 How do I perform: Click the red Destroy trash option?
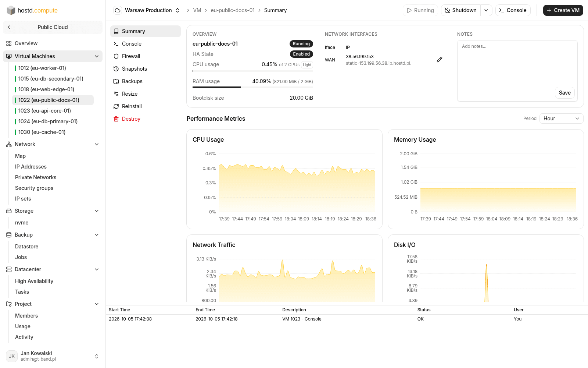(145, 119)
